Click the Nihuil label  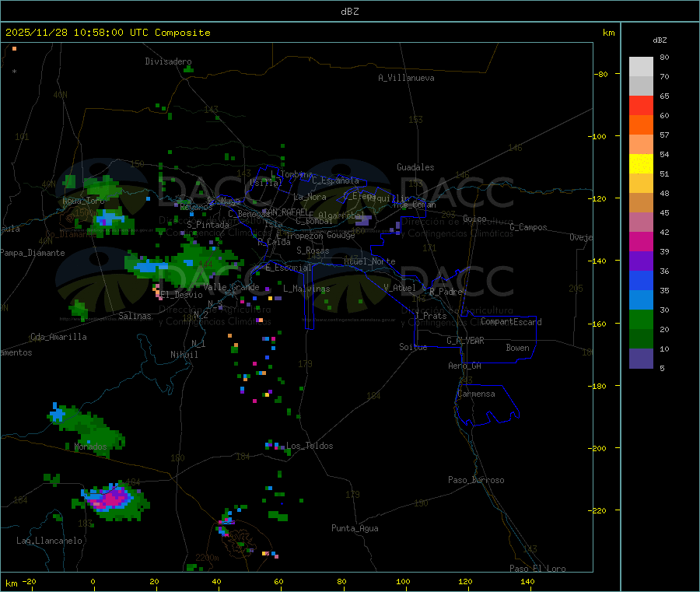[x=184, y=355]
